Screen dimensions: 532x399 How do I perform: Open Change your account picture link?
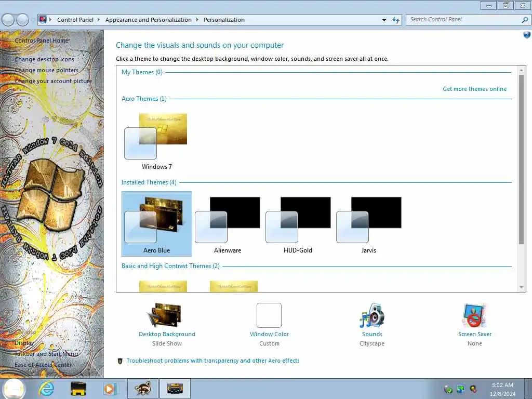tap(53, 81)
